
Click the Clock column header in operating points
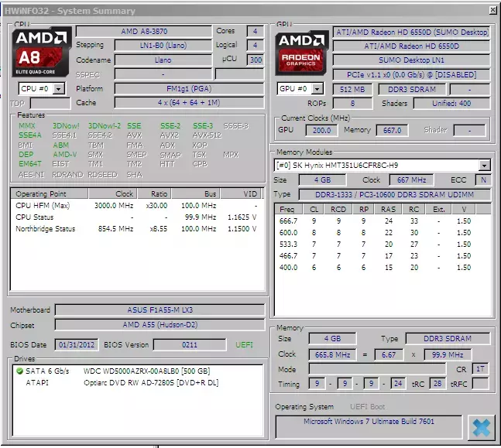(x=112, y=194)
